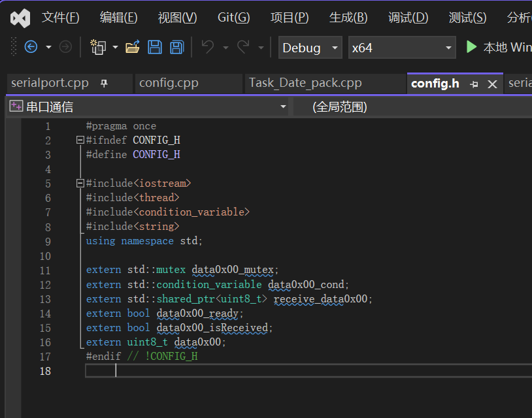Click the data0x00_mutex identifier

coord(233,270)
